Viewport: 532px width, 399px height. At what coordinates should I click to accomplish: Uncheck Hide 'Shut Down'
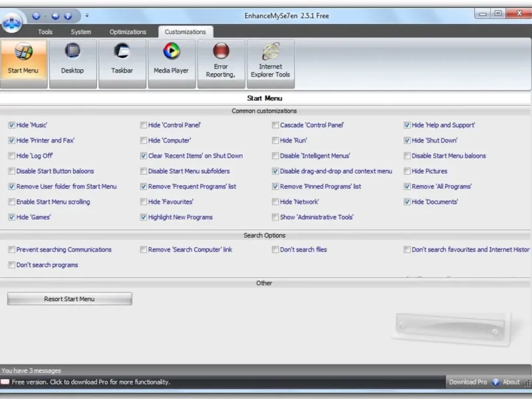(407, 140)
